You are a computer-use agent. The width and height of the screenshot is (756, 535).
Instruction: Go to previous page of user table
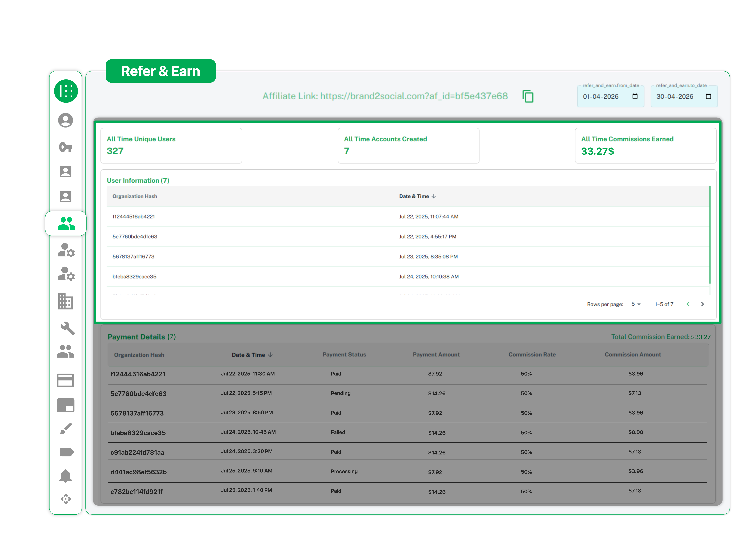pos(688,304)
